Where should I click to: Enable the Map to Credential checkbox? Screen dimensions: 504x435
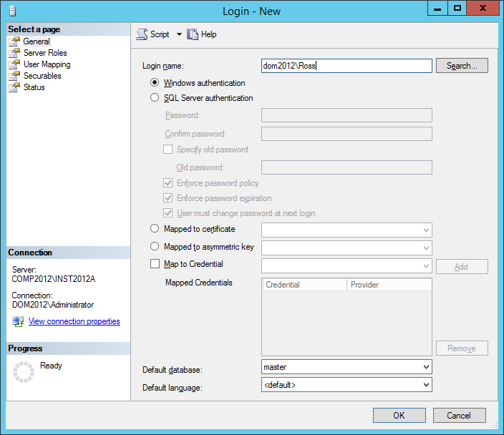point(155,264)
